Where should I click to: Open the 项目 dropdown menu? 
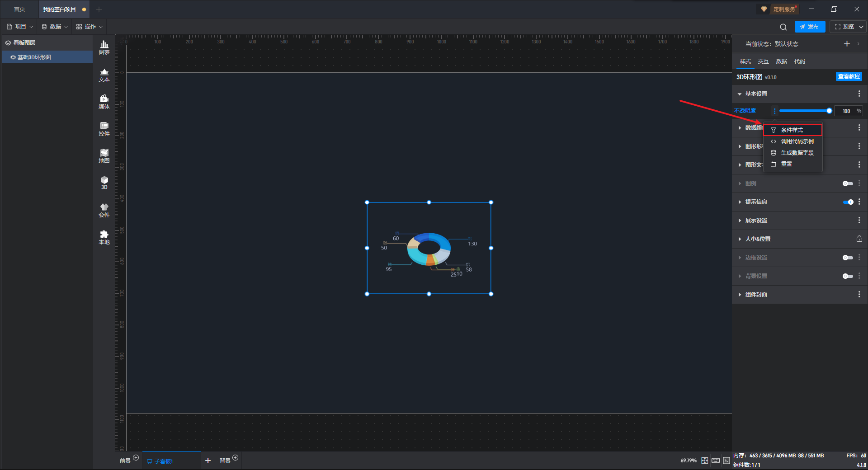(x=20, y=27)
